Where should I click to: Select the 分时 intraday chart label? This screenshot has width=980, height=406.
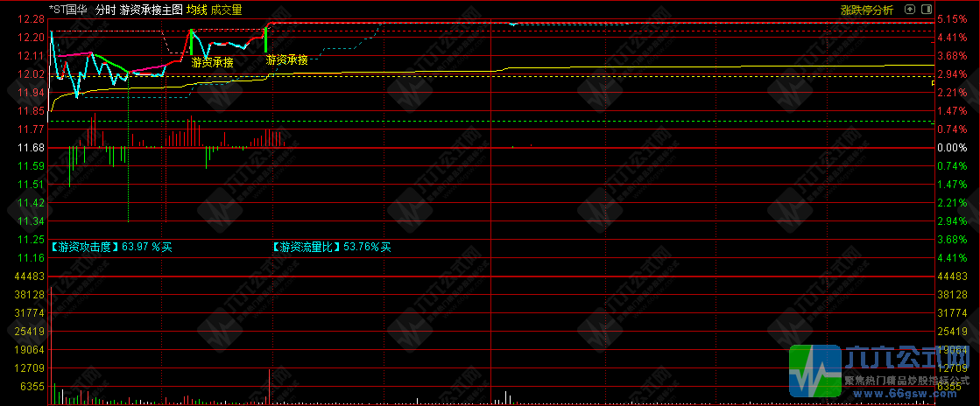click(105, 10)
